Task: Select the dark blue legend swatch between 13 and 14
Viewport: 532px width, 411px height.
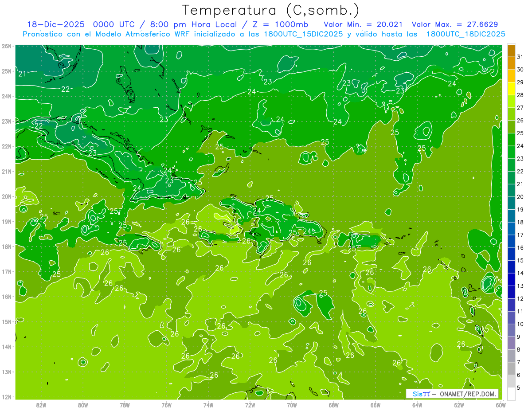Action: click(x=511, y=280)
